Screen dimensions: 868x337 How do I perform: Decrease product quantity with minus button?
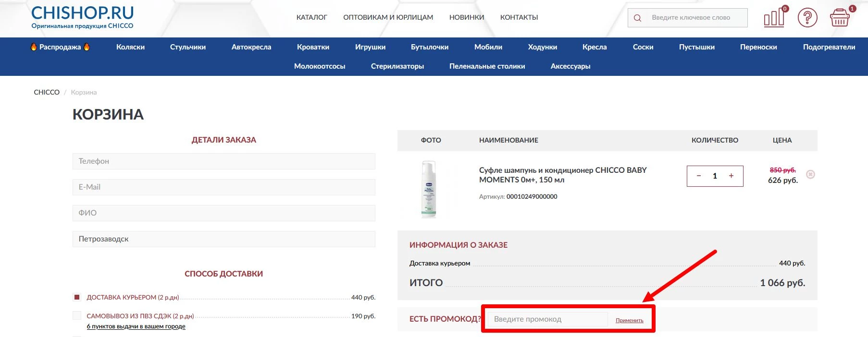click(699, 176)
